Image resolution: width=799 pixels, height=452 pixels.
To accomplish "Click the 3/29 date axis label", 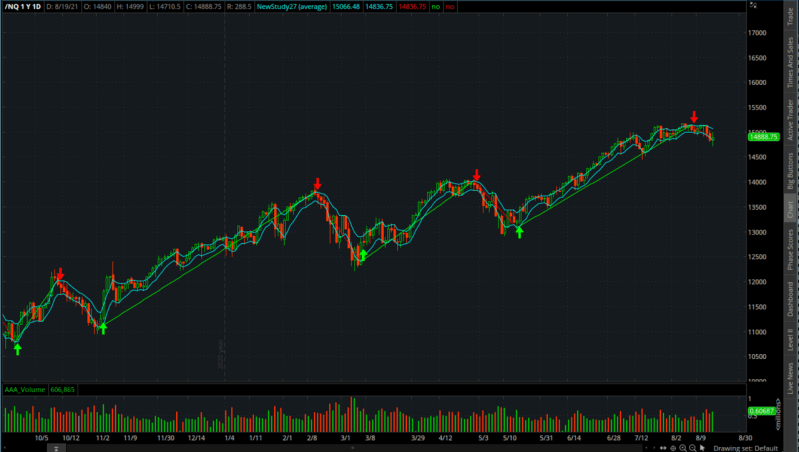I will 418,438.
